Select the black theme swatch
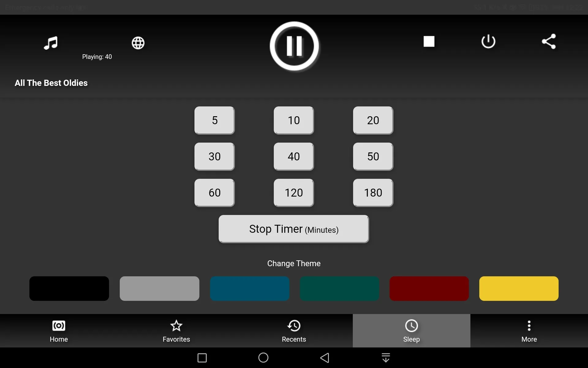The image size is (588, 368). click(69, 288)
